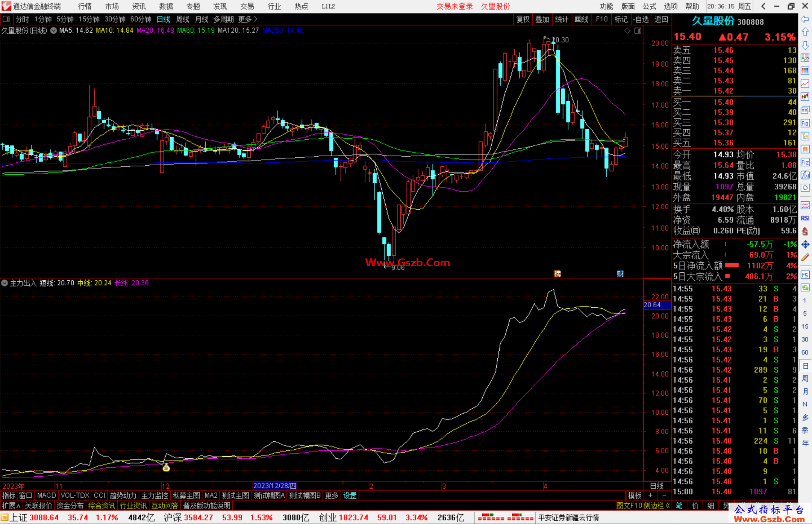Switch to the MACD indicator tab
This screenshot has height=524, width=812.
pyautogui.click(x=47, y=495)
